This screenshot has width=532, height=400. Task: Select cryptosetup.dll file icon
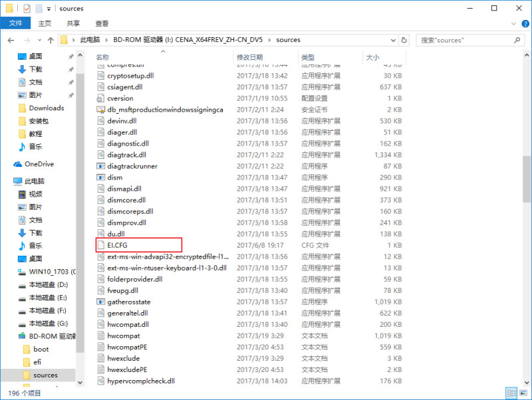point(101,76)
